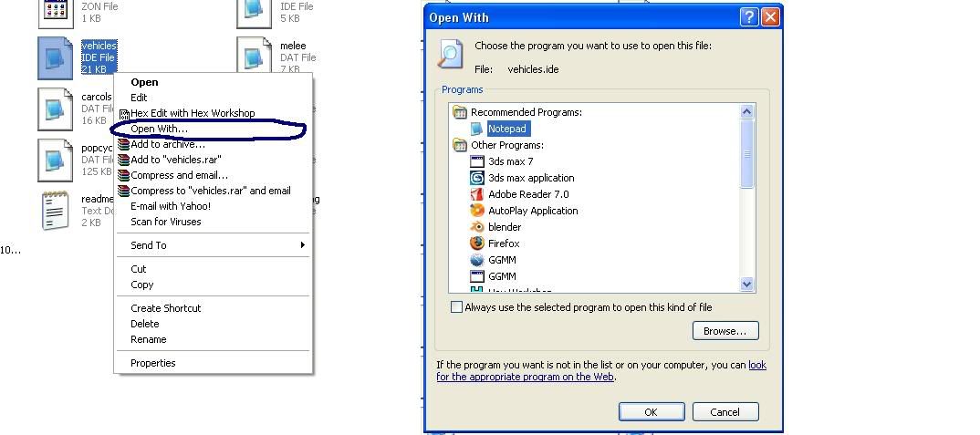Select the carcols DAT file icon
Screen dimensions: 980x435
click(x=56, y=109)
